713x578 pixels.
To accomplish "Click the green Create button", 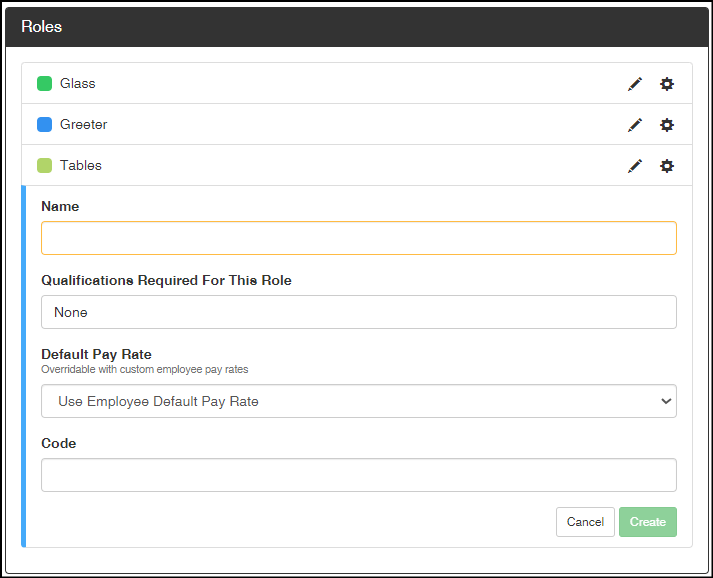I will coord(648,522).
